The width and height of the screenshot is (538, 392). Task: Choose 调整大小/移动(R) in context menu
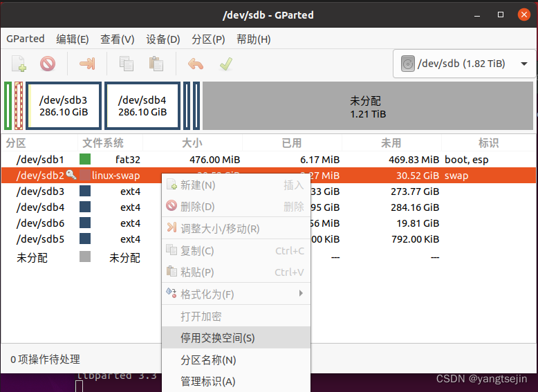coord(236,228)
